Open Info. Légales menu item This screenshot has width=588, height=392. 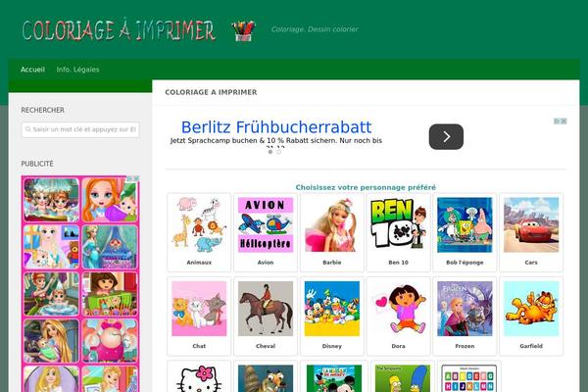coord(78,70)
